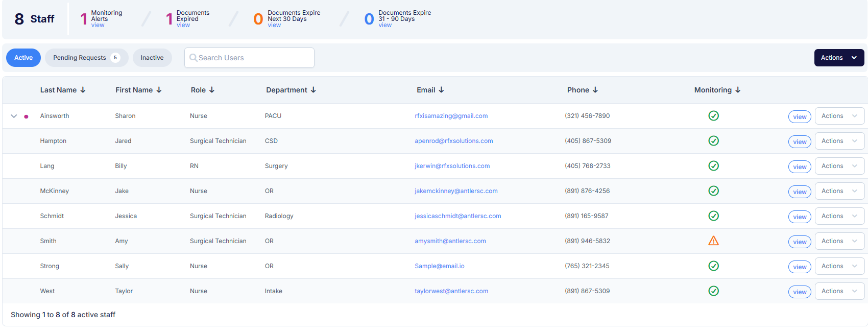The width and height of the screenshot is (868, 333).
Task: Click phone number (321) 456-7890
Action: click(587, 116)
